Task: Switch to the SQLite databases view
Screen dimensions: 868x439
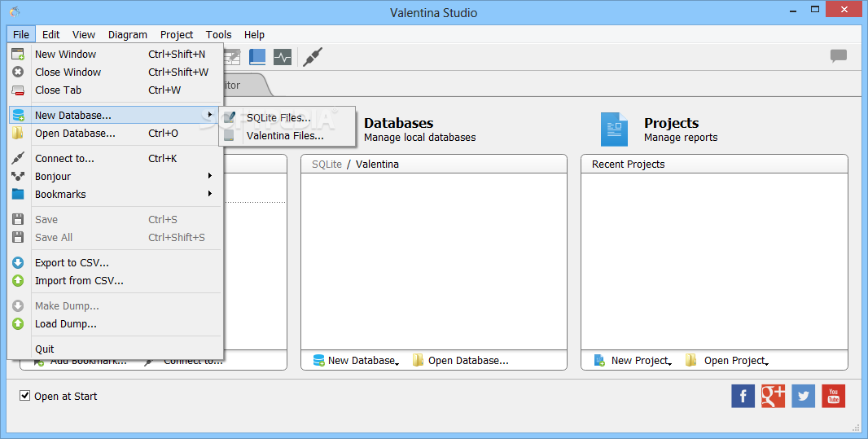Action: pos(327,164)
